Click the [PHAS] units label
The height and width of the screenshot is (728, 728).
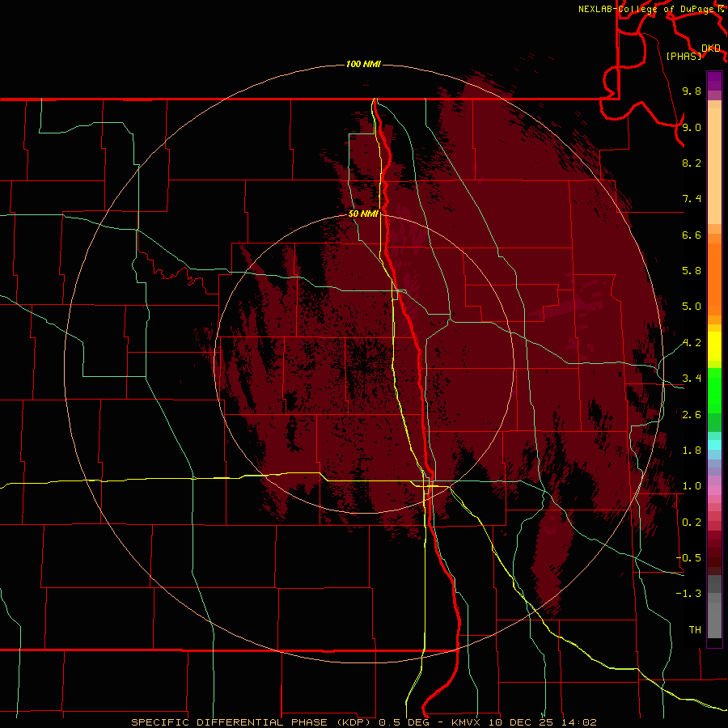tap(684, 56)
